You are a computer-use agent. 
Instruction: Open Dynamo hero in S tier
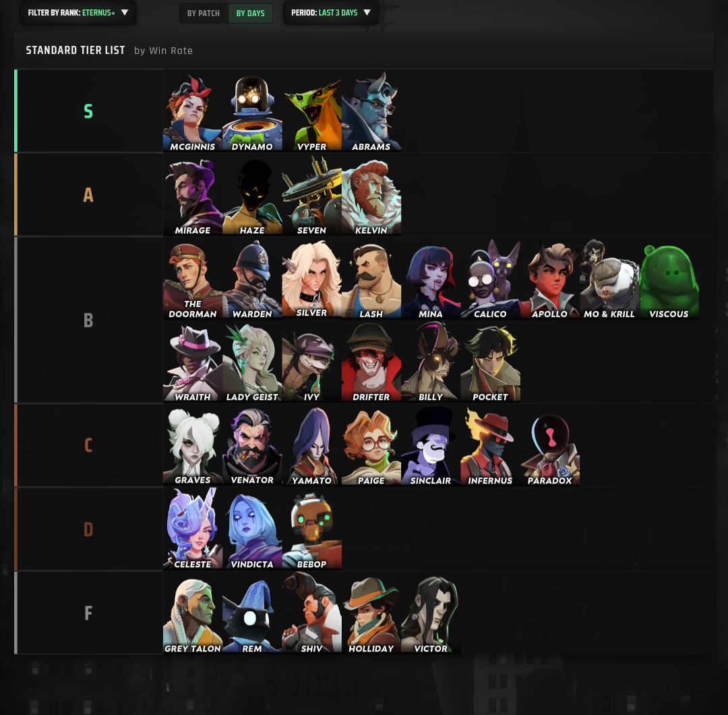252,111
